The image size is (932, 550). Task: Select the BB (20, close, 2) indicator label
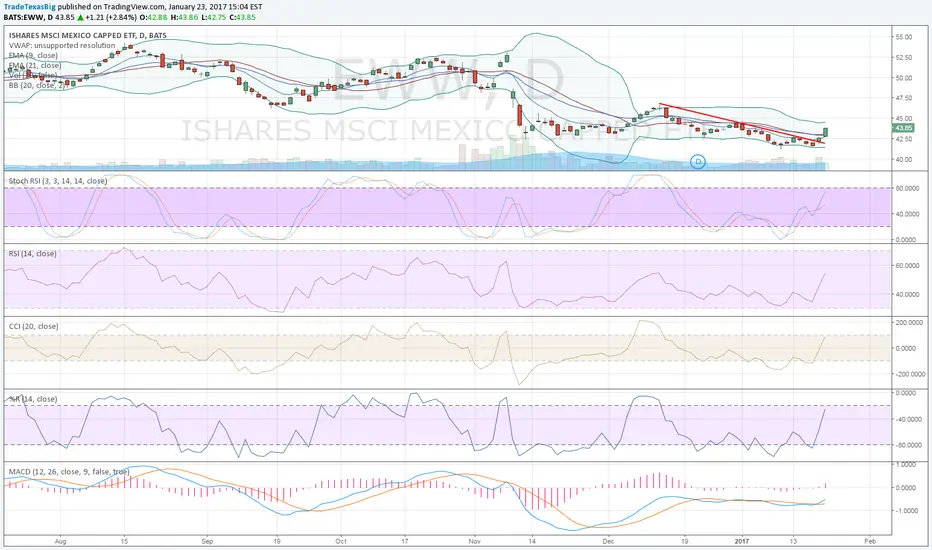pos(37,86)
